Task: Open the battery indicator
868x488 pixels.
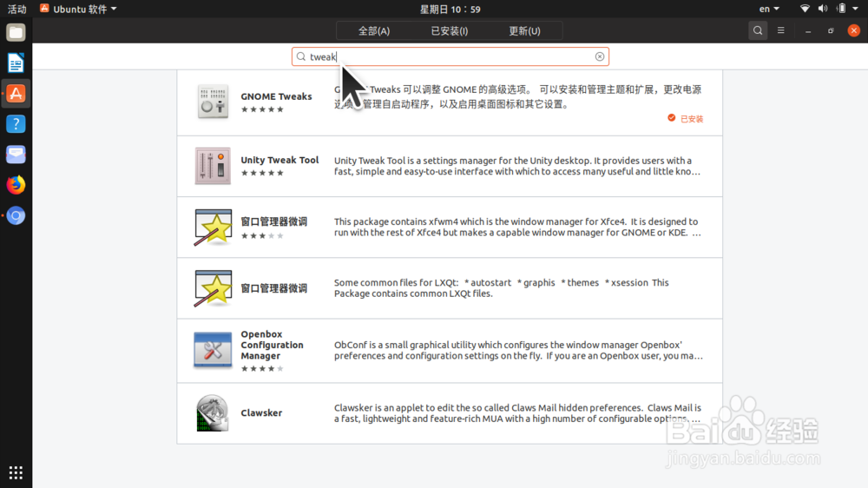Action: [x=841, y=9]
